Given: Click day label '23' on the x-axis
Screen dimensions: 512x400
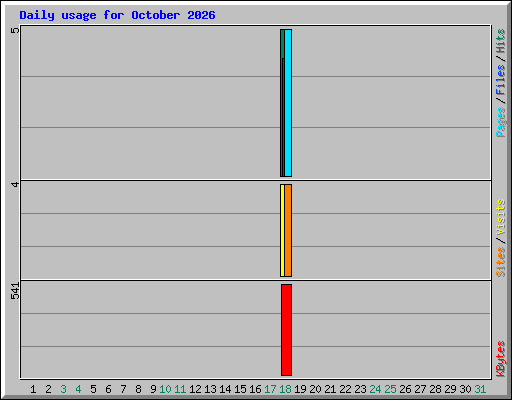Looking at the screenshot, I should click(360, 389).
